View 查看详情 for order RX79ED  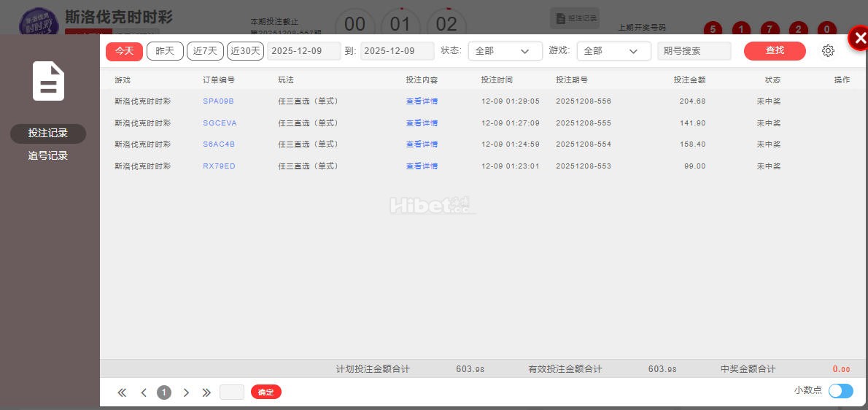pyautogui.click(x=422, y=166)
